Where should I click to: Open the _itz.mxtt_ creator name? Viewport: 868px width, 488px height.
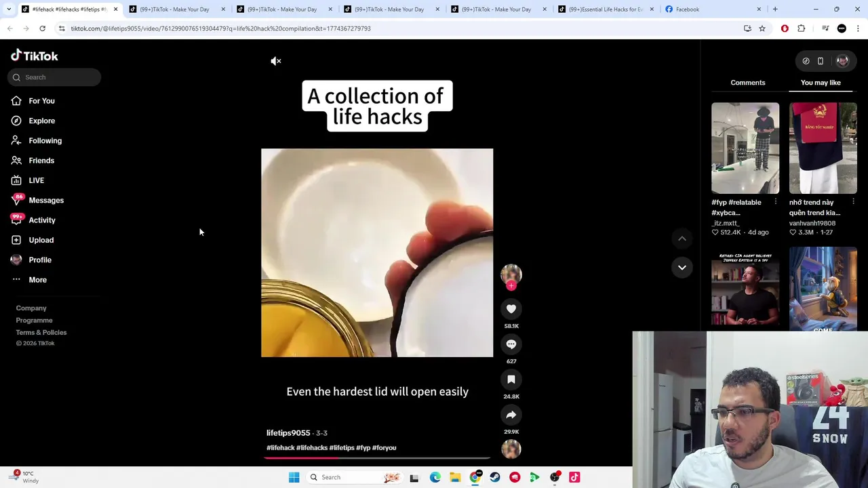pos(725,223)
